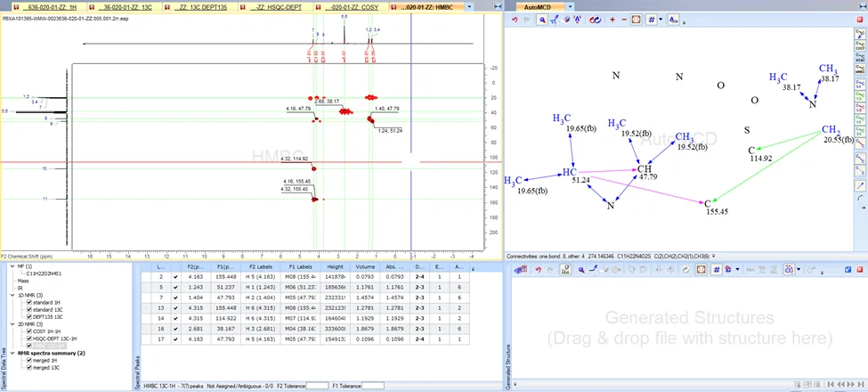Select the zoom magnifier in AutoMCD toolbar
This screenshot has width=868, height=392.
point(542,20)
